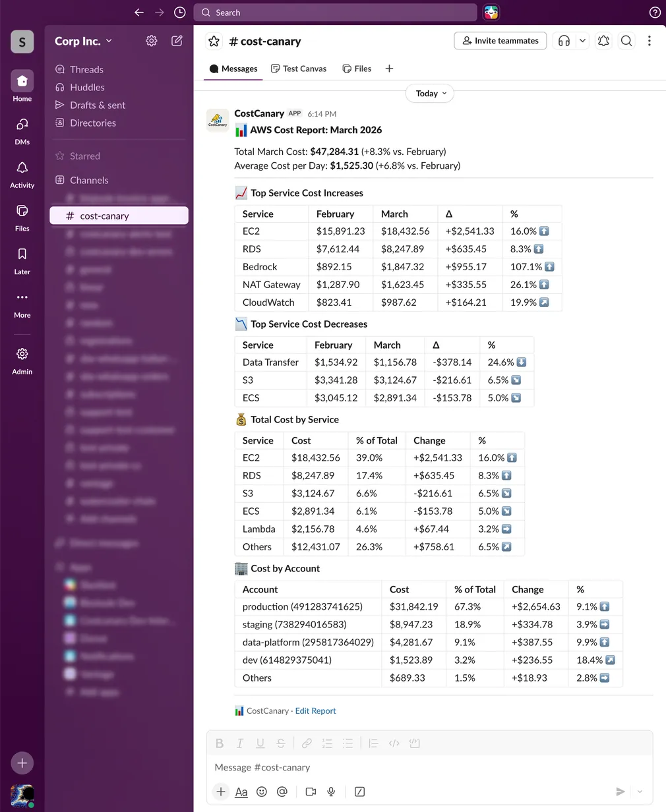Toggle strikethrough formatting in composer

281,743
